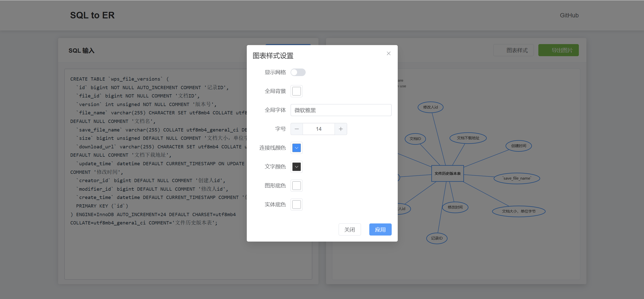Click the 连接线颜色 label
644x299 pixels.
point(272,148)
